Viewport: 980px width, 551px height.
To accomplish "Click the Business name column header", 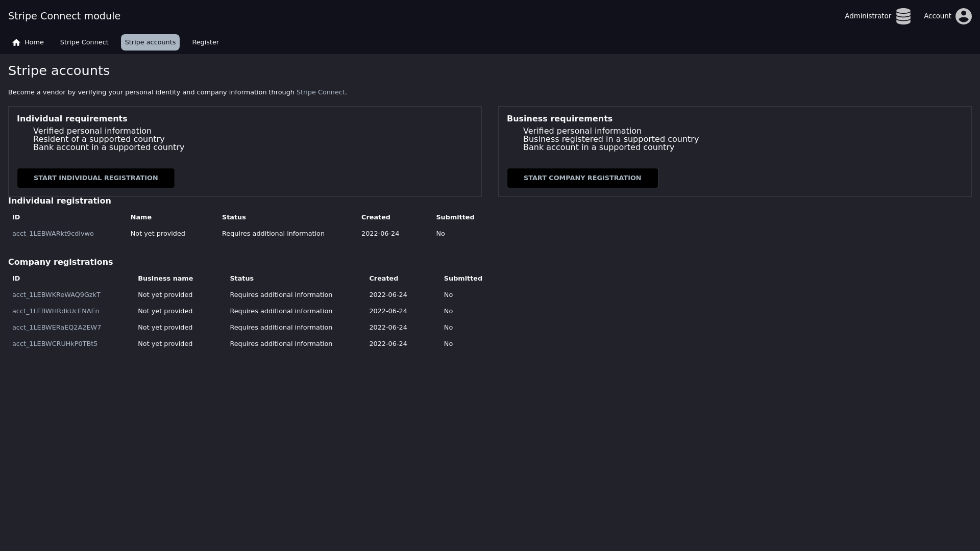I will point(165,279).
